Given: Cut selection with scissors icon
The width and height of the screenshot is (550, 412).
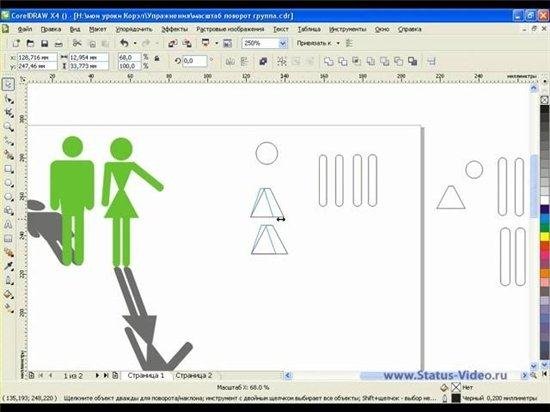Looking at the screenshot, I should (77, 43).
